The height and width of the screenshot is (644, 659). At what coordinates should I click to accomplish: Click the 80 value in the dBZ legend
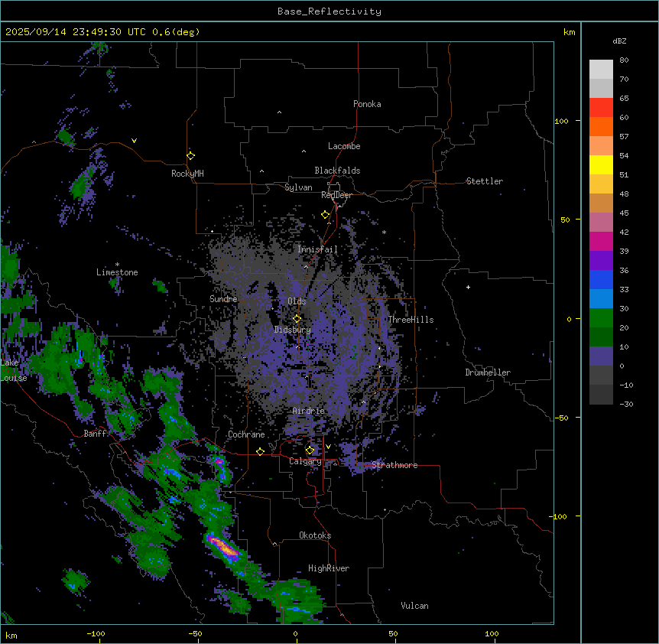624,60
